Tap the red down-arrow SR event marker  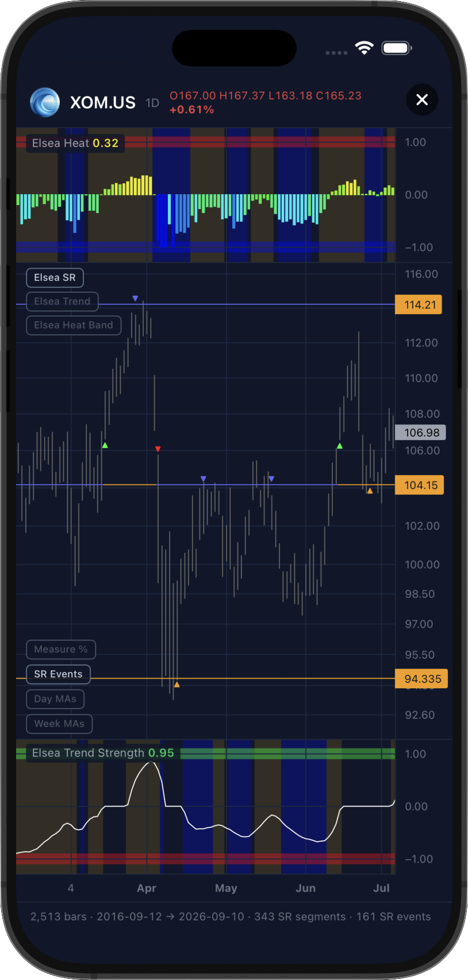(x=158, y=449)
